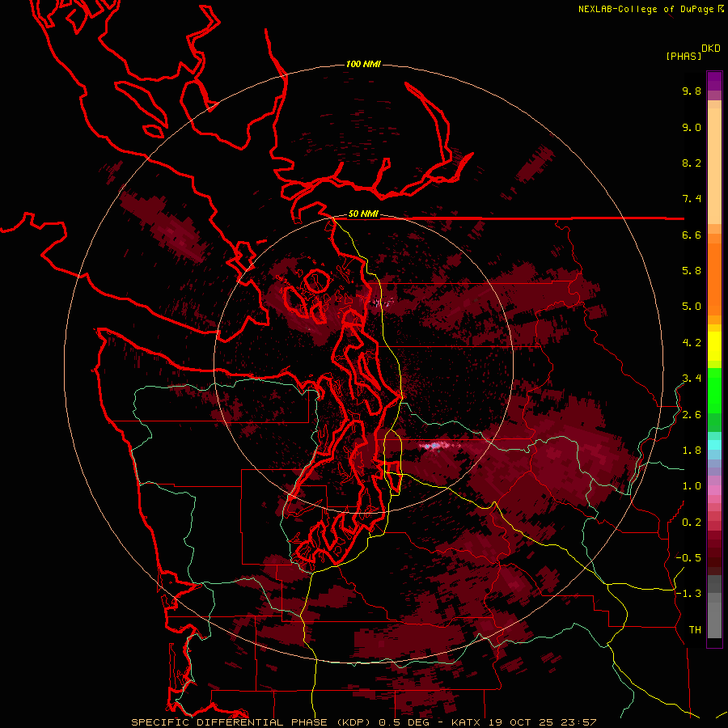The width and height of the screenshot is (728, 728).
Task: Select the 5.8 legend value
Action: [x=692, y=271]
